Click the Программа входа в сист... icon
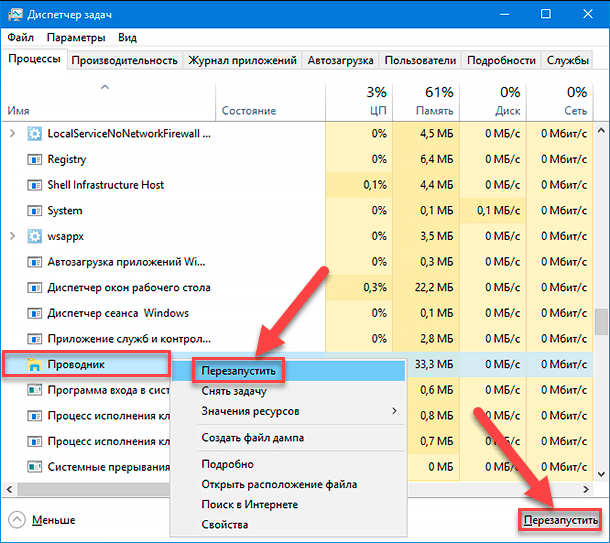 [x=34, y=390]
